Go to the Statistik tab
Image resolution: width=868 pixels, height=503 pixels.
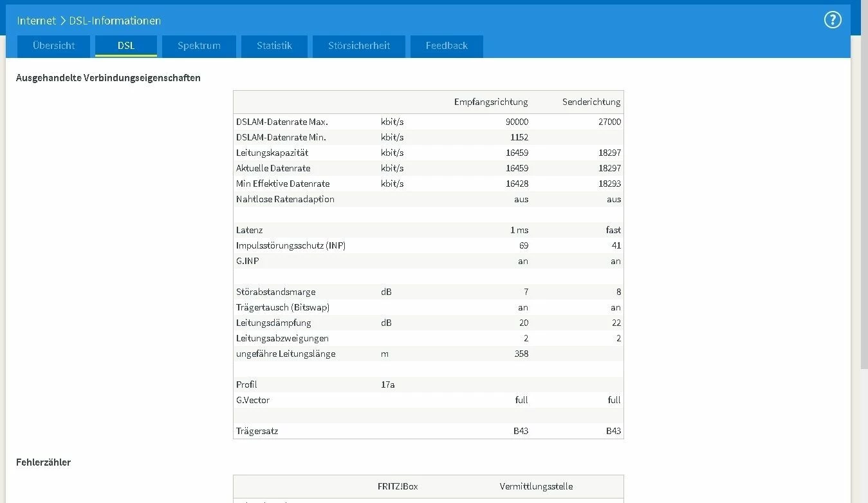tap(274, 46)
